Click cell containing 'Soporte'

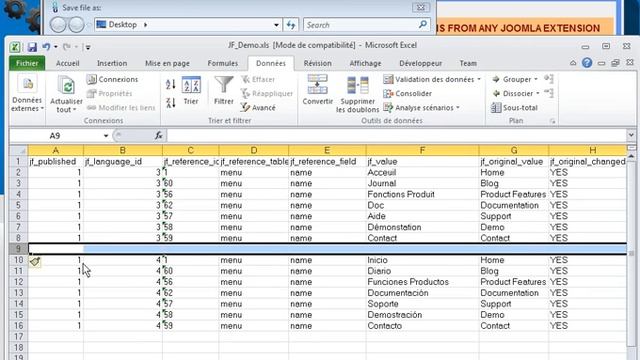(x=422, y=304)
